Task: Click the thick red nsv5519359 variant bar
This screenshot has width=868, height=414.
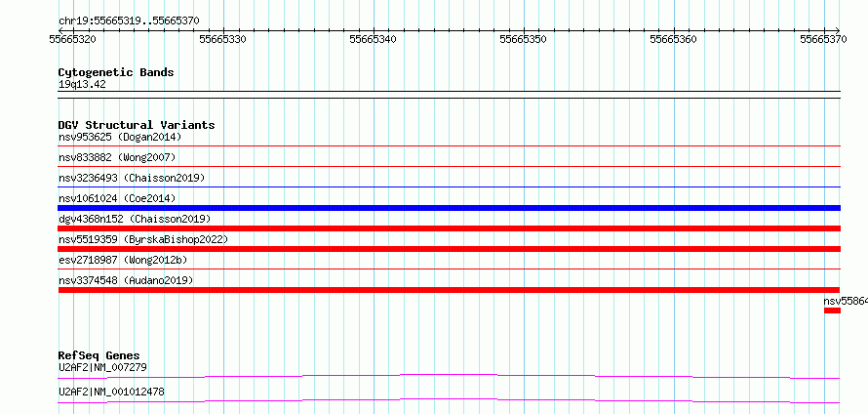Action: tap(449, 249)
